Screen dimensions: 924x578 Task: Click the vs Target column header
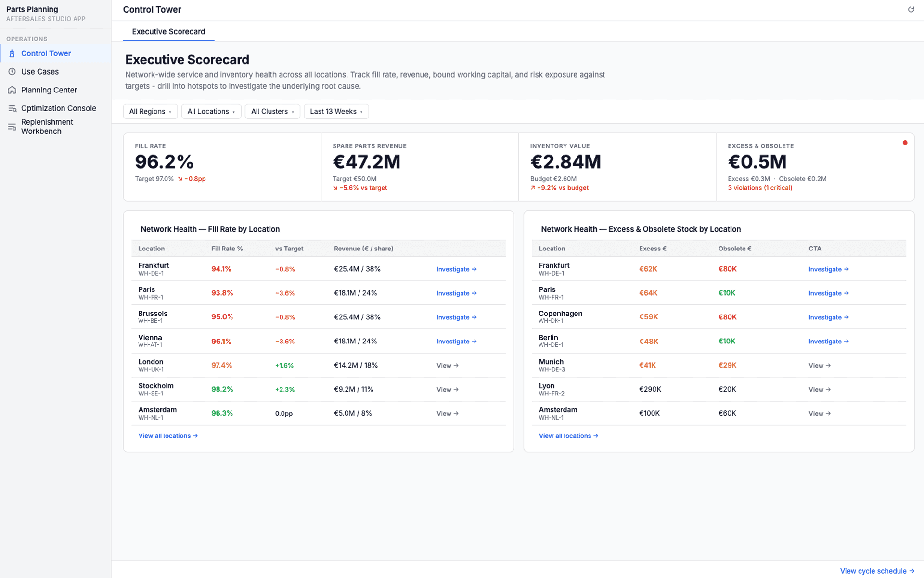[x=289, y=249]
